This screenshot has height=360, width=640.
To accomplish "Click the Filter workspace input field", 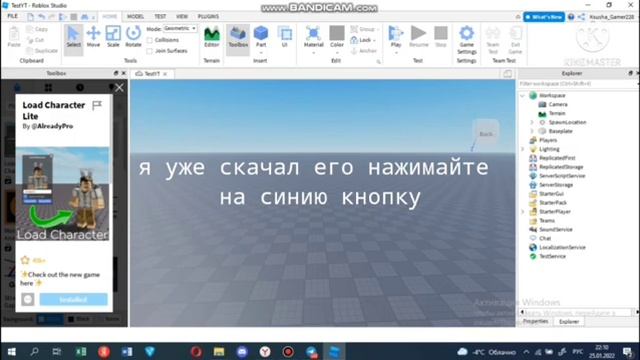I will pyautogui.click(x=577, y=84).
